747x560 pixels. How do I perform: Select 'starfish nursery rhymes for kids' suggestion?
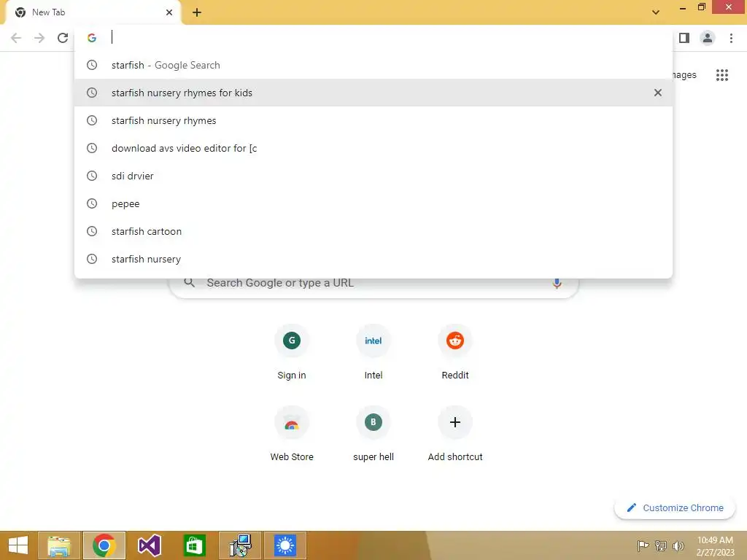coord(373,93)
